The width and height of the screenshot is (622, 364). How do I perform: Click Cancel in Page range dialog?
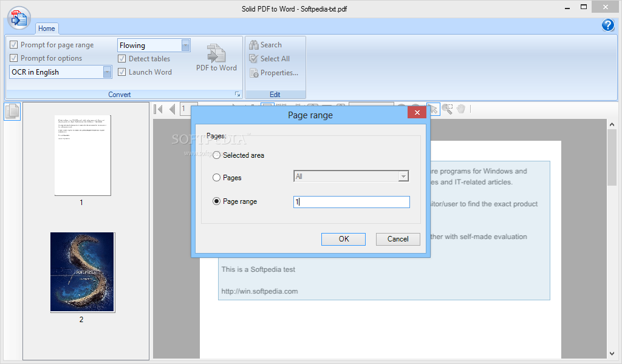point(398,239)
